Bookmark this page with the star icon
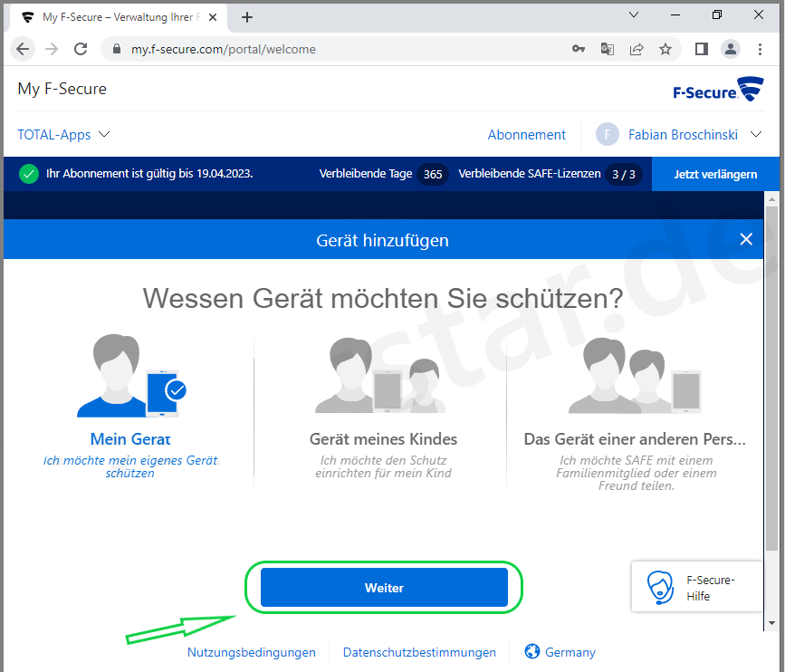The width and height of the screenshot is (785, 672). pyautogui.click(x=665, y=49)
